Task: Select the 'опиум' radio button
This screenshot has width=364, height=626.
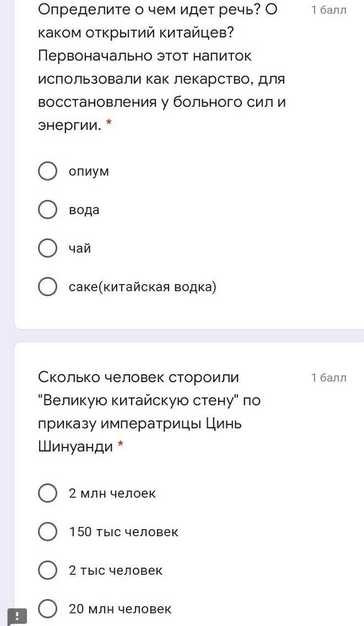Action: (x=47, y=171)
